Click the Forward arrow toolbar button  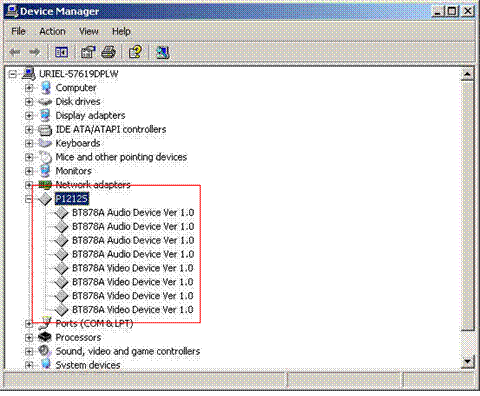(x=34, y=52)
